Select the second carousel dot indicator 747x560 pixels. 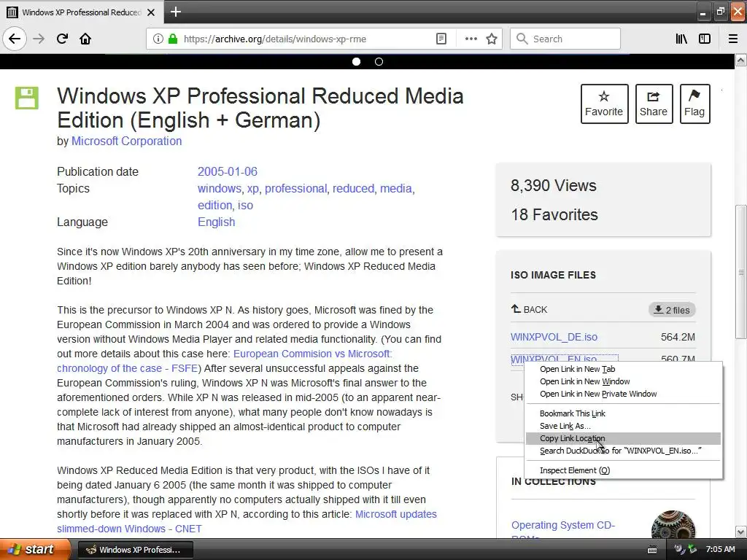[x=379, y=61]
